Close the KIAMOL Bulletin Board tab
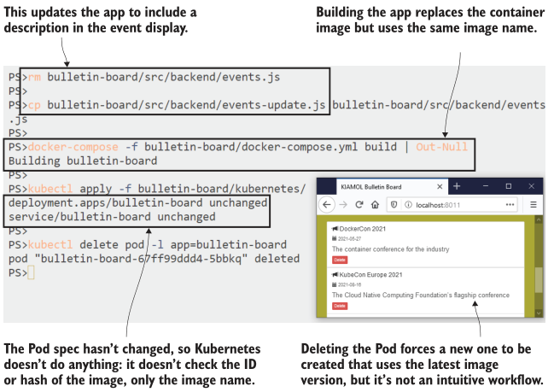554x392 pixels. pos(440,185)
